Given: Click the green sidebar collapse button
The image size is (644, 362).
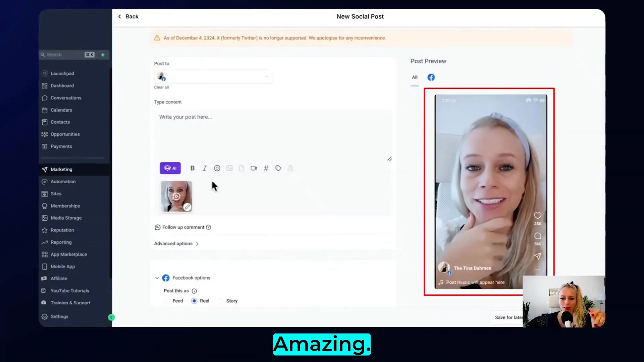Looking at the screenshot, I should (111, 317).
